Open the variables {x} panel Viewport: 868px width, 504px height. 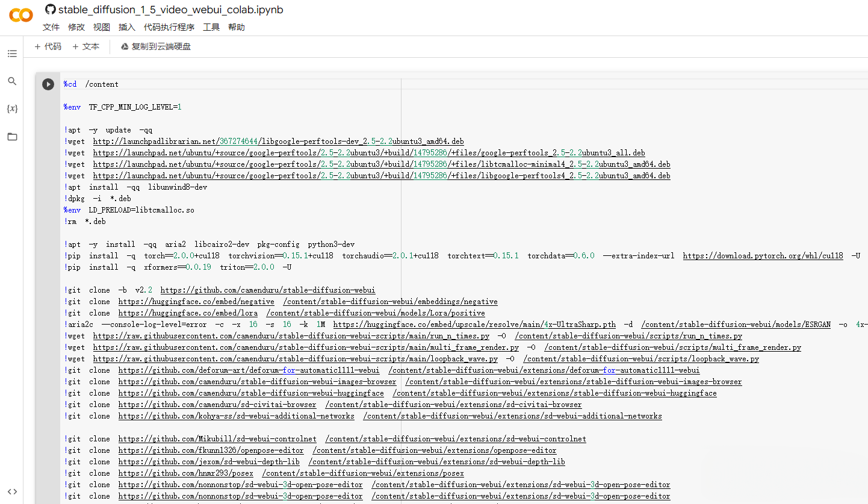pos(12,109)
